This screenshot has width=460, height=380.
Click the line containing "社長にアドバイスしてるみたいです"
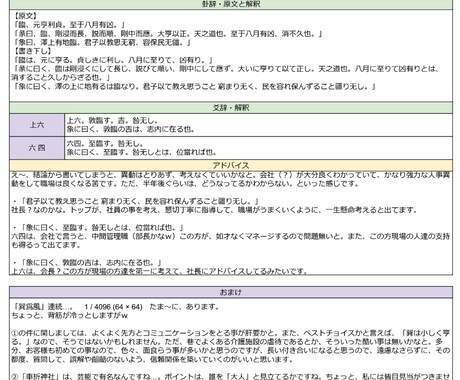(159, 271)
